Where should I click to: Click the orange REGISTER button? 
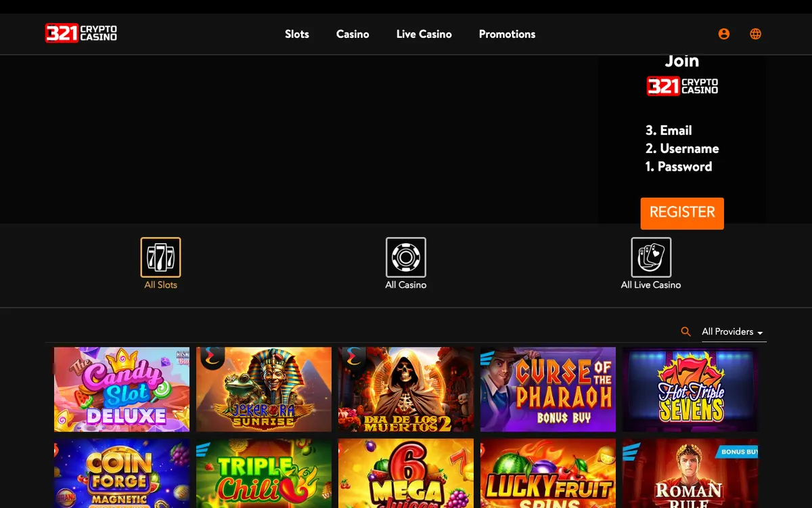[x=682, y=213]
